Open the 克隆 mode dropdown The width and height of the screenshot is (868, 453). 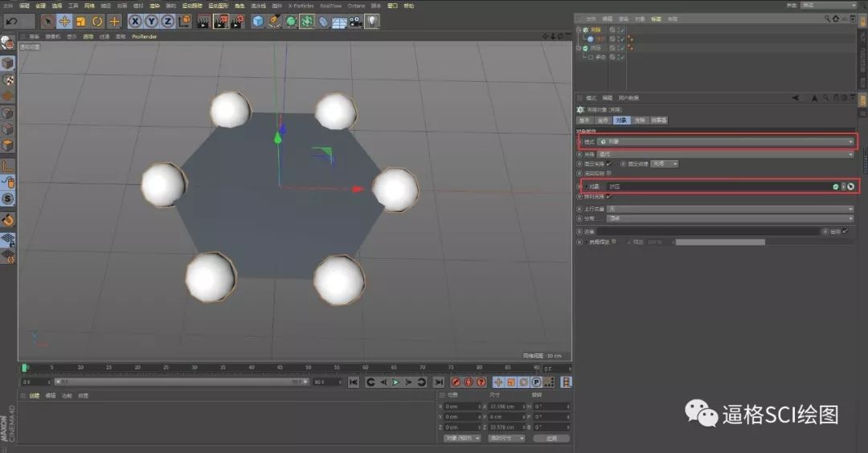[x=725, y=154]
